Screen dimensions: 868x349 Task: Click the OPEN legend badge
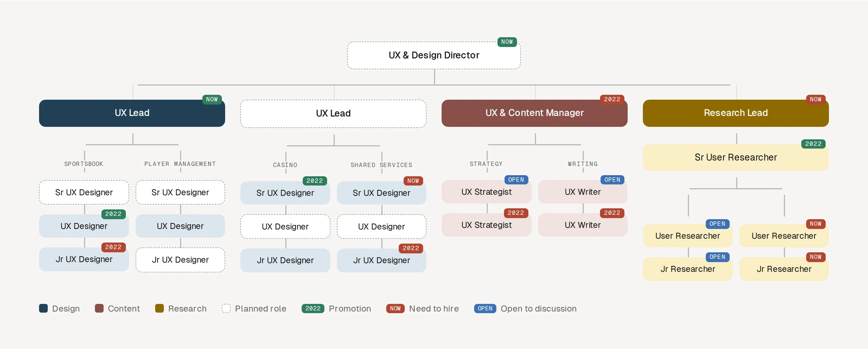click(485, 309)
